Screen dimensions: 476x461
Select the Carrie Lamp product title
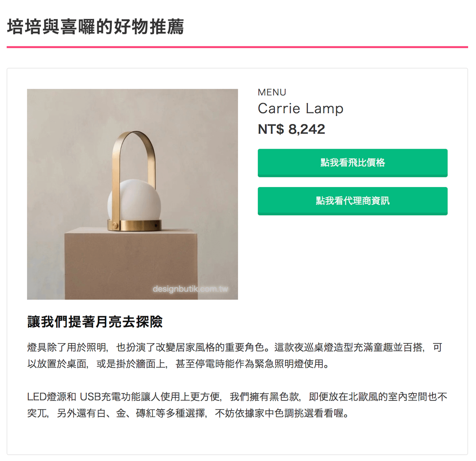pos(300,109)
